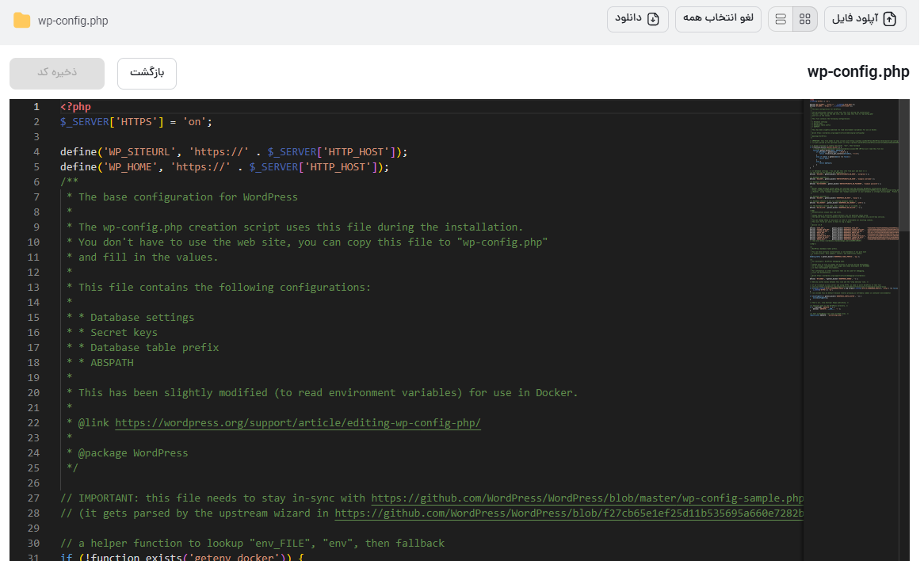
Task: Click the '* * Secret keys' comment line
Action: click(112, 333)
